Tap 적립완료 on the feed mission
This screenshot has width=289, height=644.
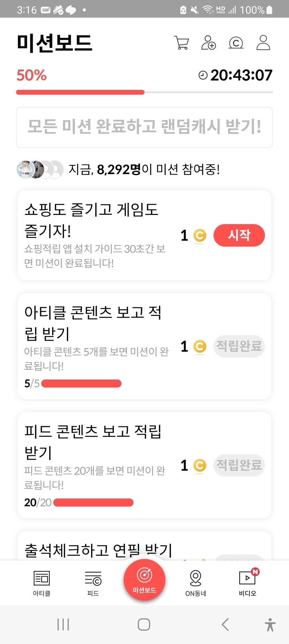click(239, 465)
